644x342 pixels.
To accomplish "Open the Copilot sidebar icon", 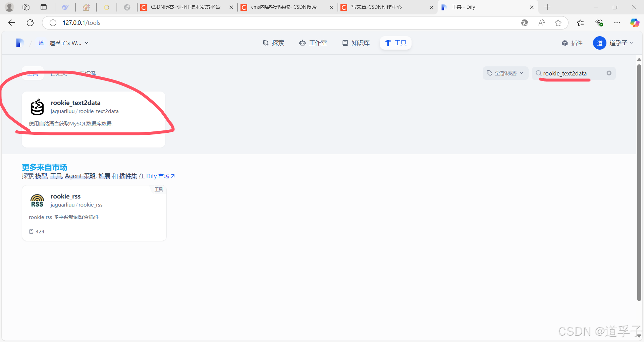I will pos(634,23).
